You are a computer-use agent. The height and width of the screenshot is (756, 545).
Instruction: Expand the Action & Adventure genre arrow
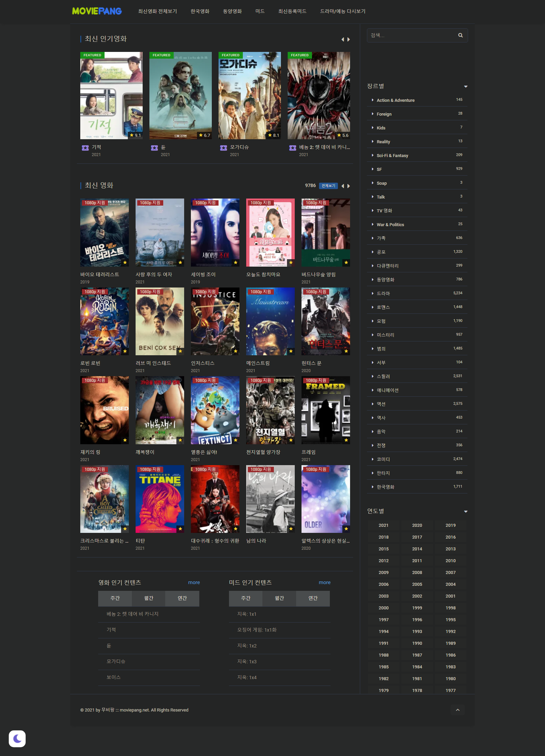(x=373, y=100)
